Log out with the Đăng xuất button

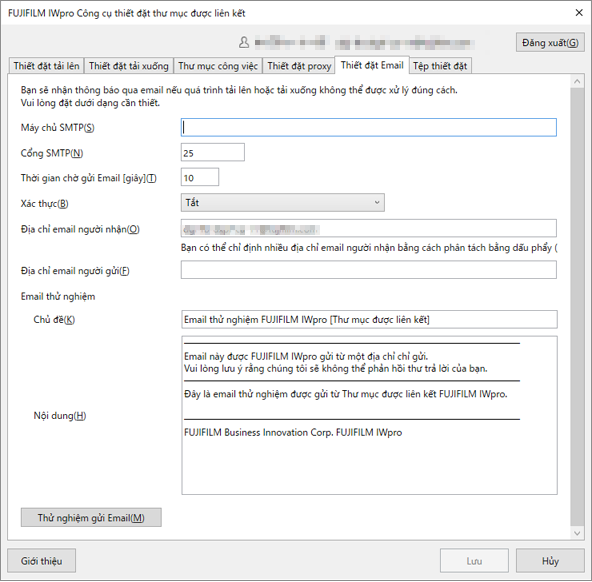click(550, 43)
